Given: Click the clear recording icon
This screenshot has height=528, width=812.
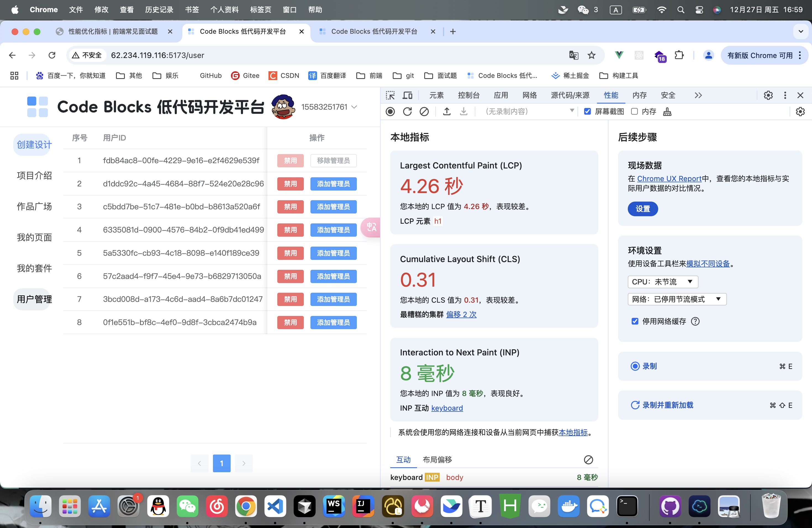Looking at the screenshot, I should point(424,112).
